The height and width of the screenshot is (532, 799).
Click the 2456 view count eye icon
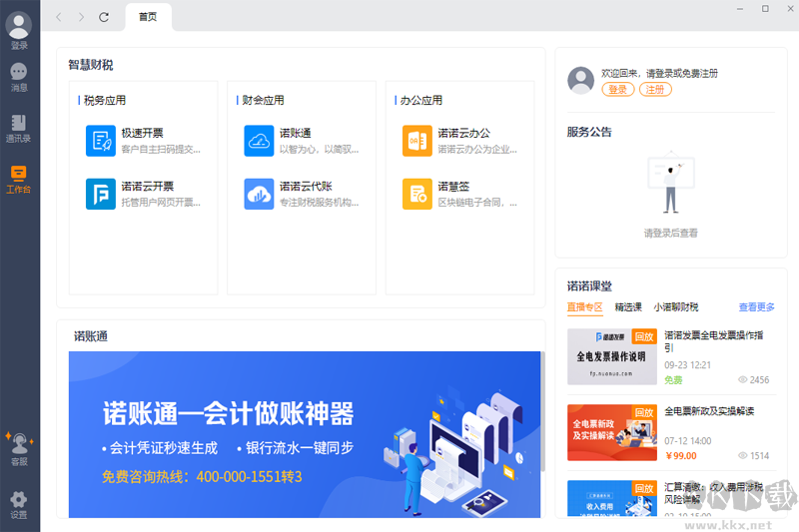click(x=743, y=379)
